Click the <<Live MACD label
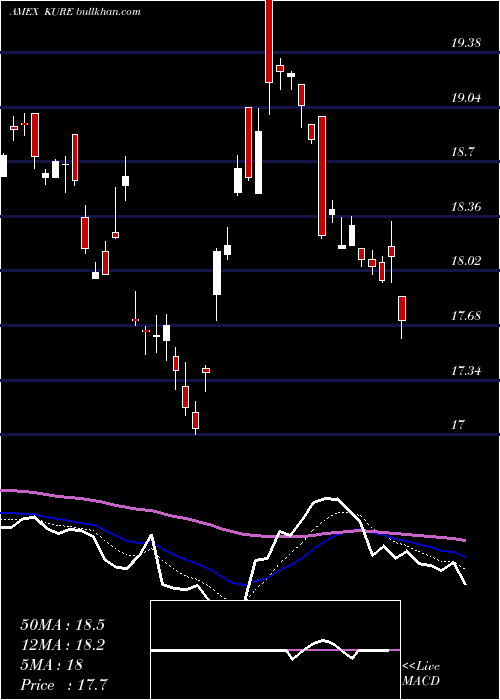500x700 pixels. pyautogui.click(x=421, y=674)
